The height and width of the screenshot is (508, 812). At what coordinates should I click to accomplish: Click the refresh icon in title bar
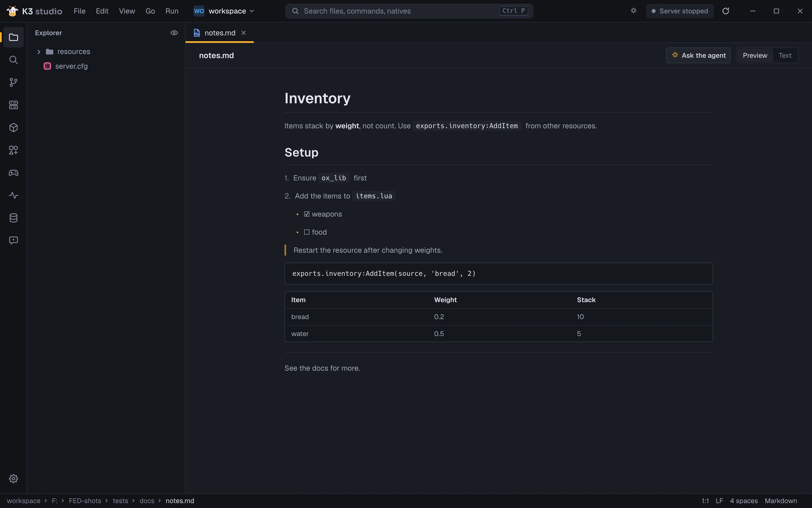pos(726,11)
